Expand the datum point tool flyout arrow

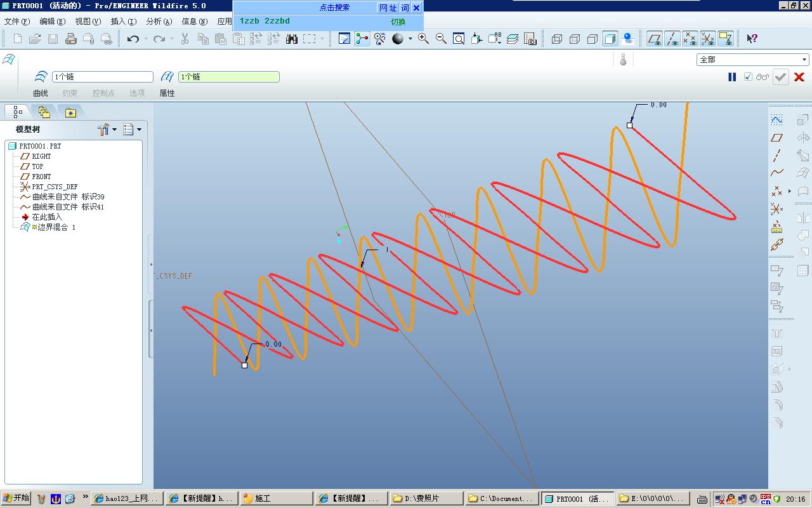coord(790,190)
